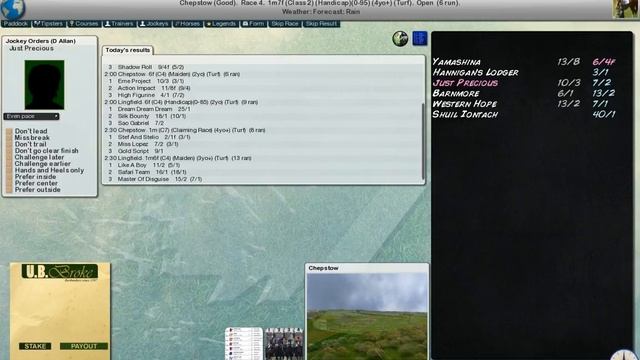Click the Miss Lopez result row

263,144
